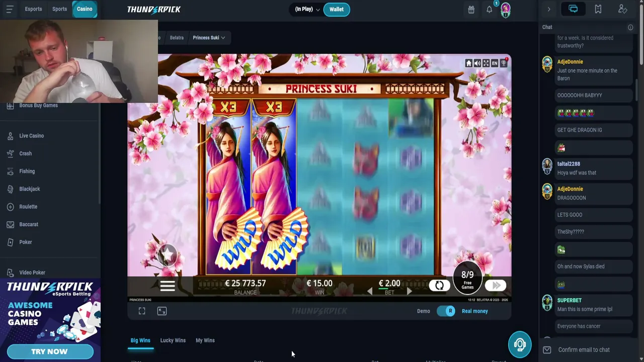Click the envelope icon beside Confirm email
The image size is (644, 362).
[547, 350]
